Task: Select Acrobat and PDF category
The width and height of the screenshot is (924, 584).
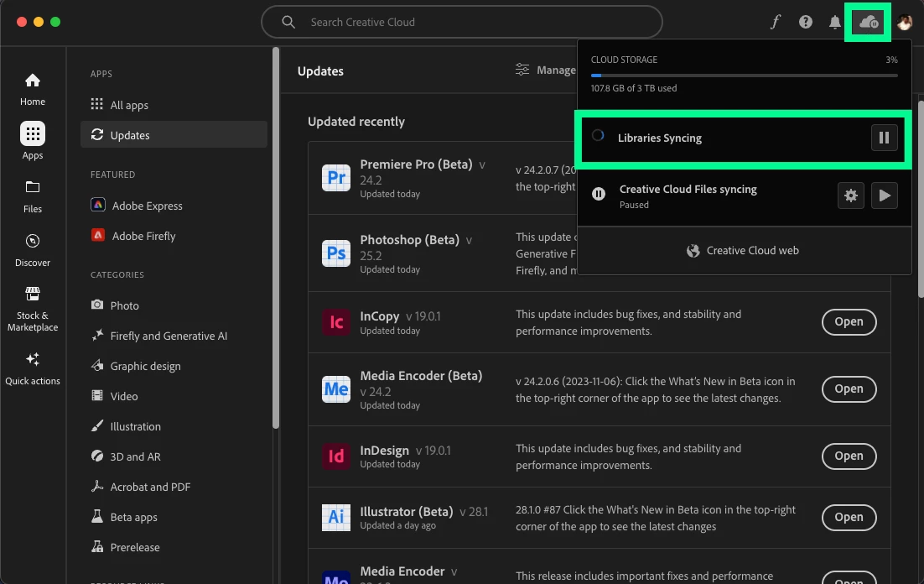Action: click(x=174, y=487)
